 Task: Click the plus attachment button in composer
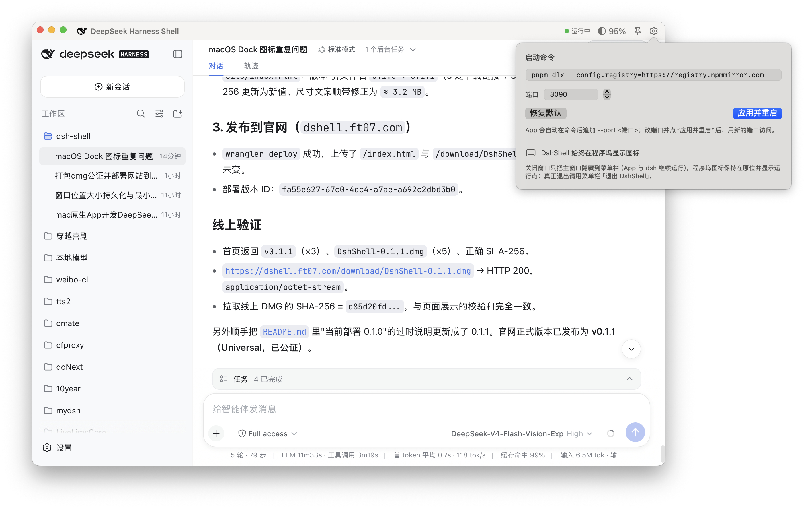pos(216,433)
